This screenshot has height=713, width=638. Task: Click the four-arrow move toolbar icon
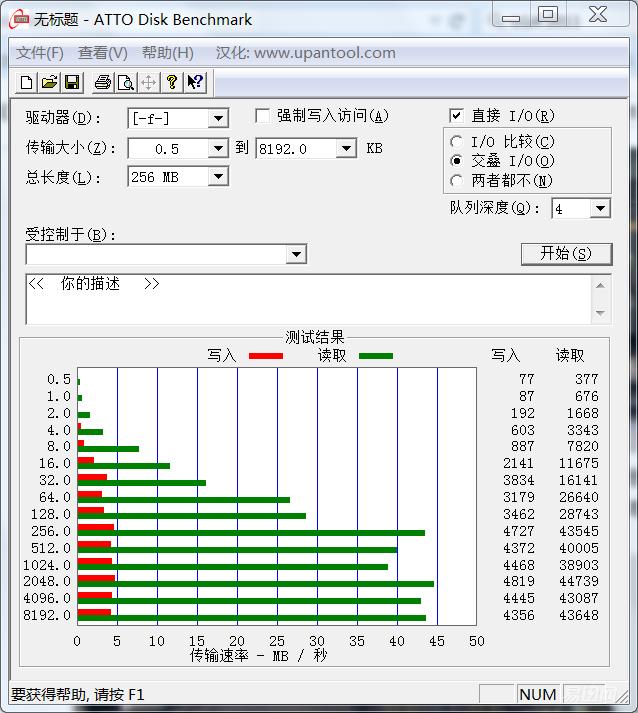[x=149, y=82]
